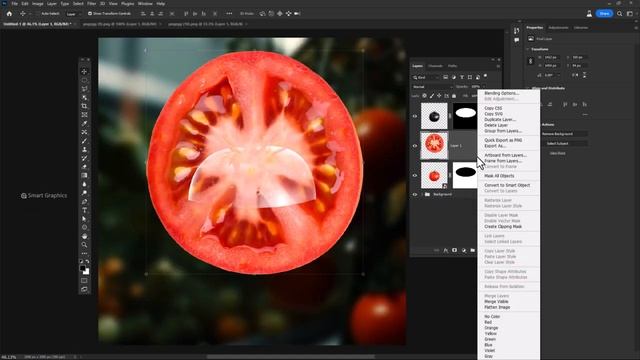Open the Layers panel flyout menu
The width and height of the screenshot is (640, 360).
498,66
